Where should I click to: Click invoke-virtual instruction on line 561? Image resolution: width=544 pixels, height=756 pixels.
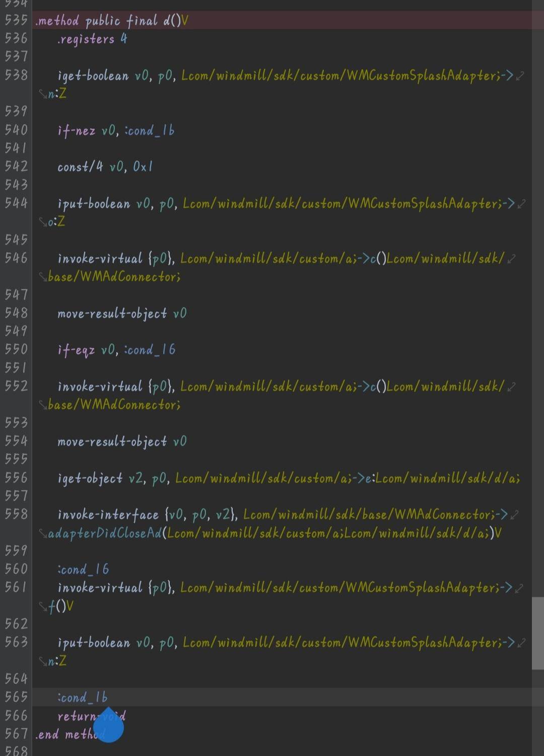(x=285, y=588)
